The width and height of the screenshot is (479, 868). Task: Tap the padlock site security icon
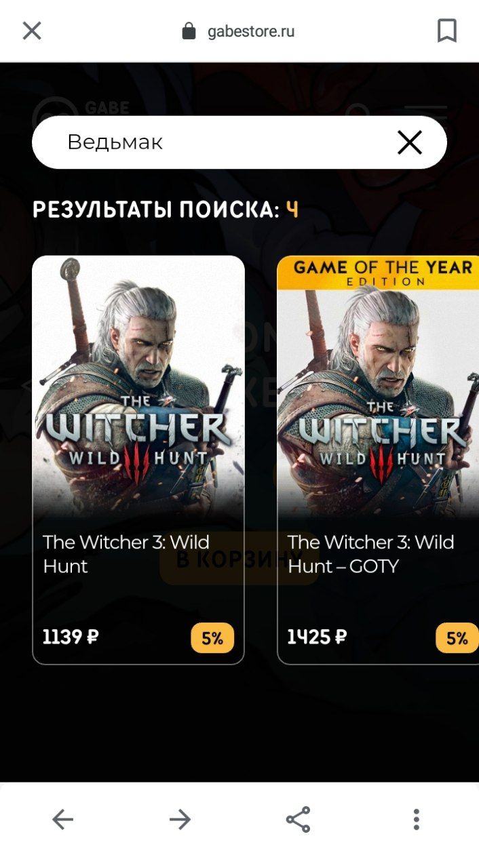[x=189, y=31]
